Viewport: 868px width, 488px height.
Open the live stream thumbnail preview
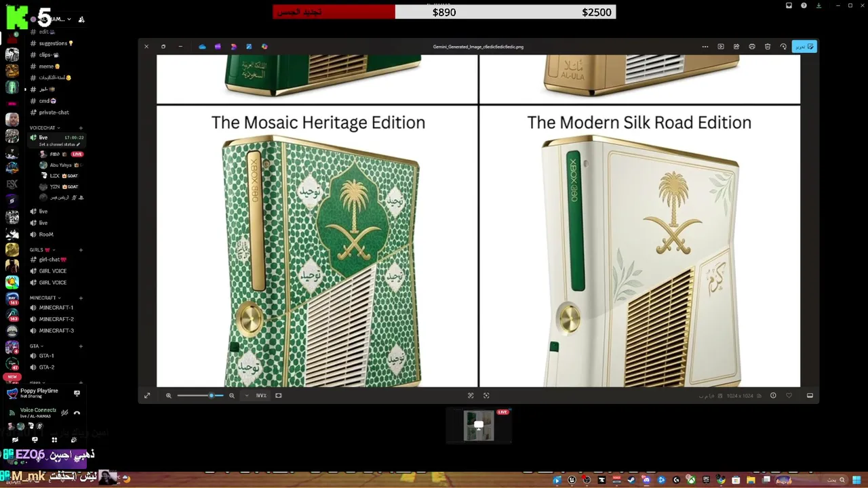pos(479,426)
